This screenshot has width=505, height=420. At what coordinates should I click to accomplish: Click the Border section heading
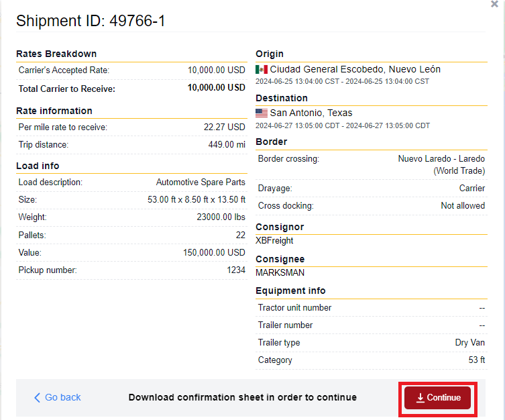(x=271, y=142)
